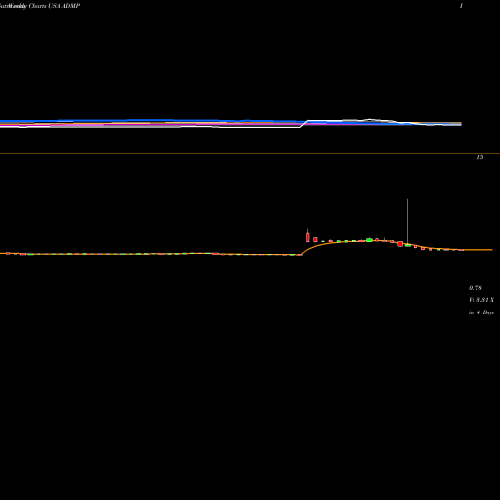The width and height of the screenshot is (500, 500).
Task: Click the volume 'V:' value text
Action: pyautogui.click(x=481, y=300)
